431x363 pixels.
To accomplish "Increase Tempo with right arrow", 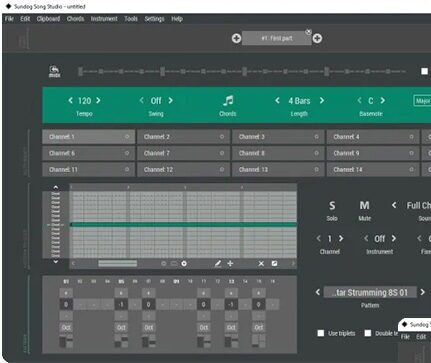I will pyautogui.click(x=98, y=100).
